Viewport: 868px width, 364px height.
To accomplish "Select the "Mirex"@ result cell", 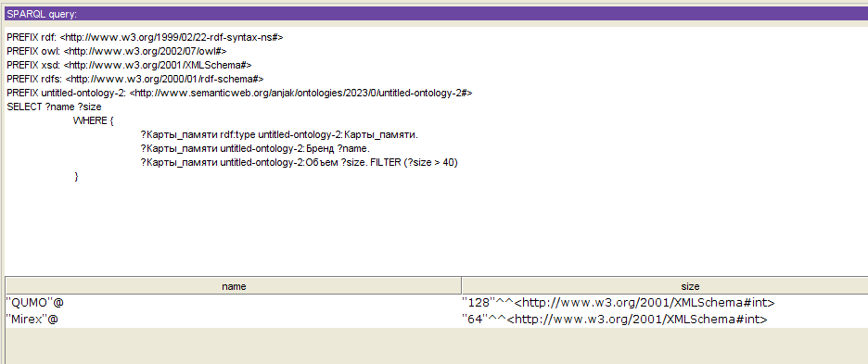I will coord(234,320).
